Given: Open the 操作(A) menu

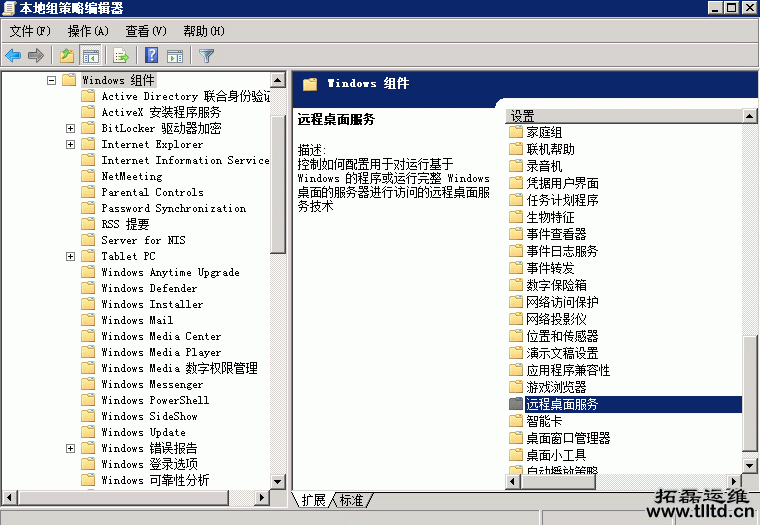Looking at the screenshot, I should [88, 31].
